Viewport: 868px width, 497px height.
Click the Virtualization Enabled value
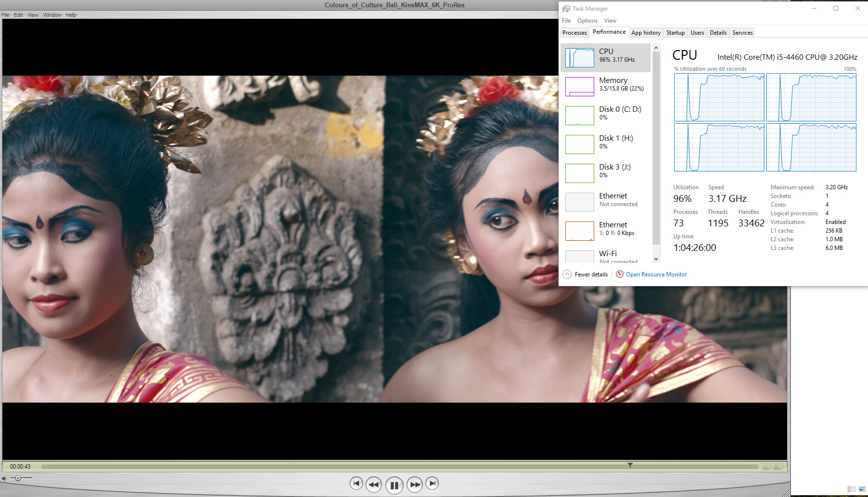(x=835, y=222)
